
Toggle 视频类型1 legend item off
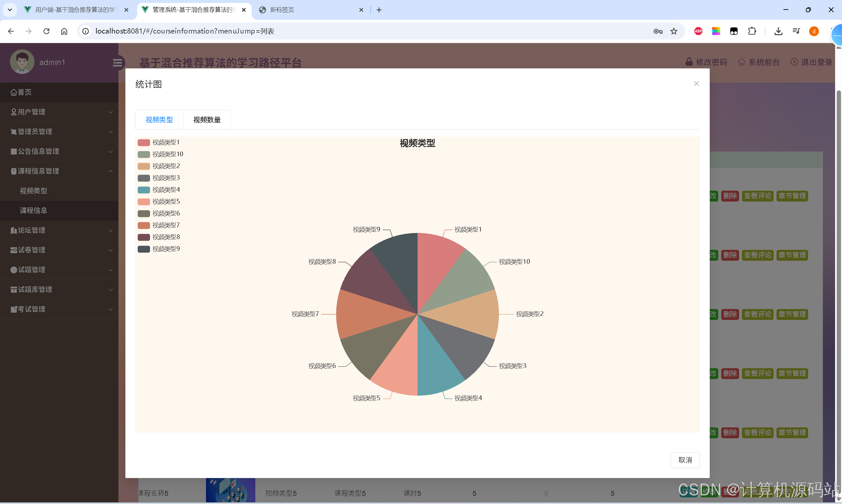coord(159,142)
